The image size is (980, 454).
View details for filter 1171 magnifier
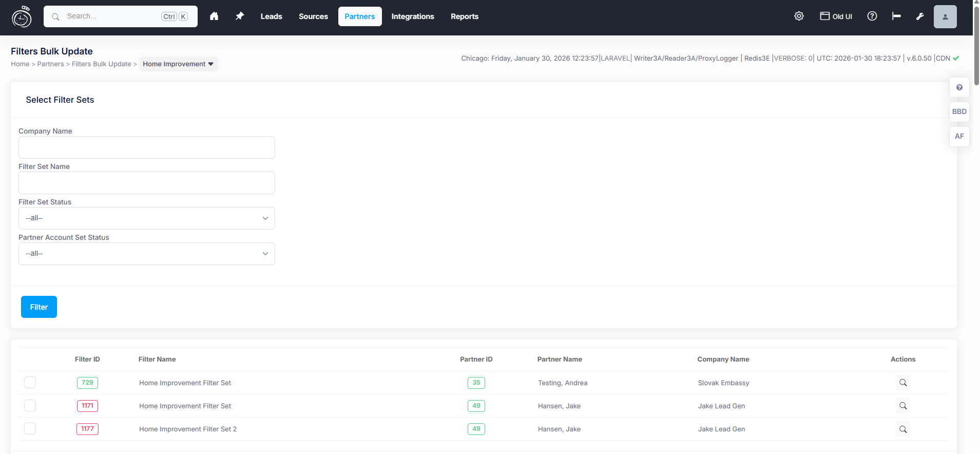903,406
